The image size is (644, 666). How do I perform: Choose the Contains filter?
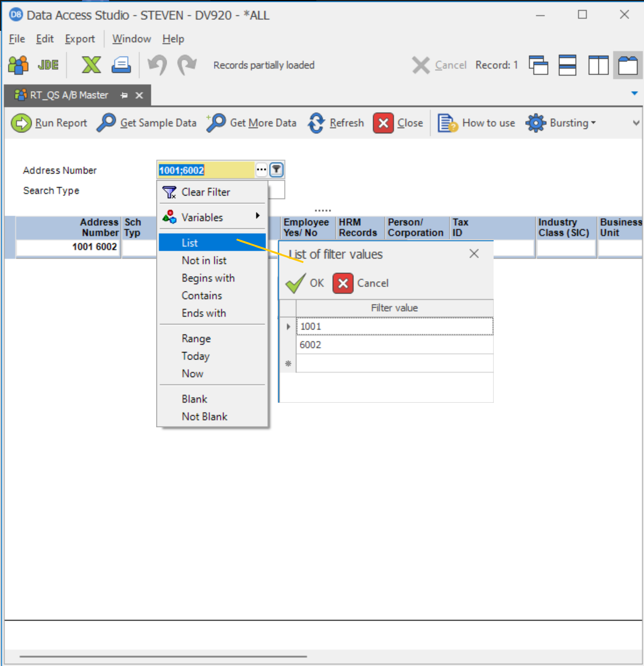tap(212, 295)
